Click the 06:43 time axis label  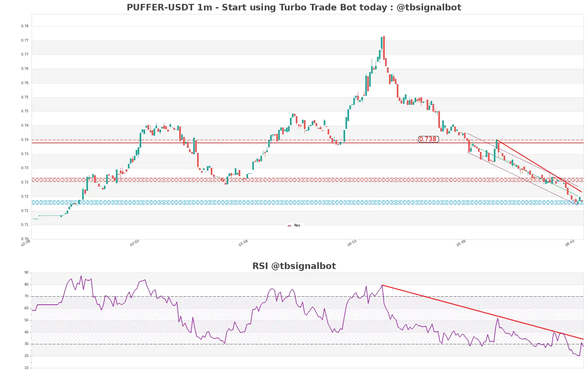tap(570, 243)
